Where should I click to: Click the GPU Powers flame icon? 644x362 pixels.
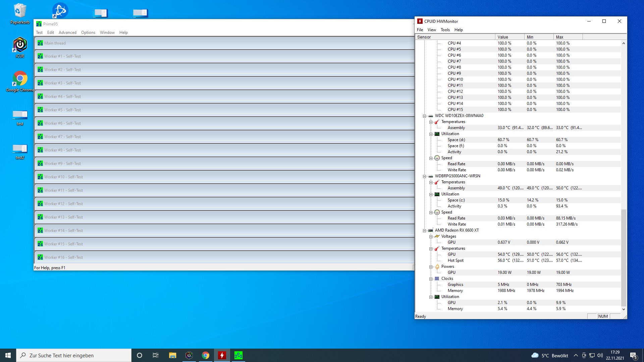click(x=437, y=266)
